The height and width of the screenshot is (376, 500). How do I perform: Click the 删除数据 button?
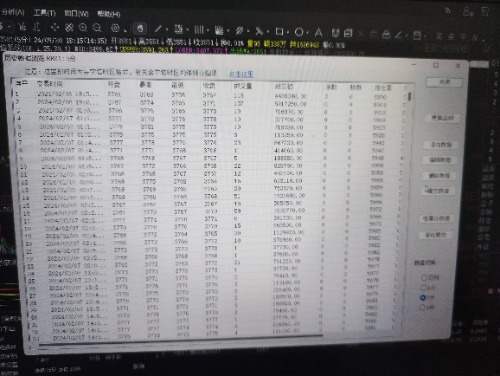pyautogui.click(x=439, y=176)
